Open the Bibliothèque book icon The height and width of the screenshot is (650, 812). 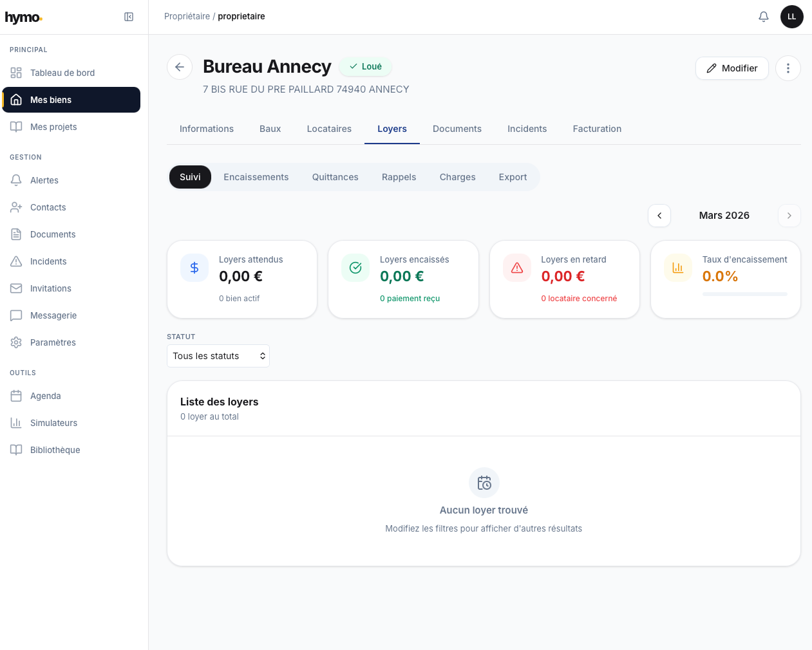click(x=17, y=449)
